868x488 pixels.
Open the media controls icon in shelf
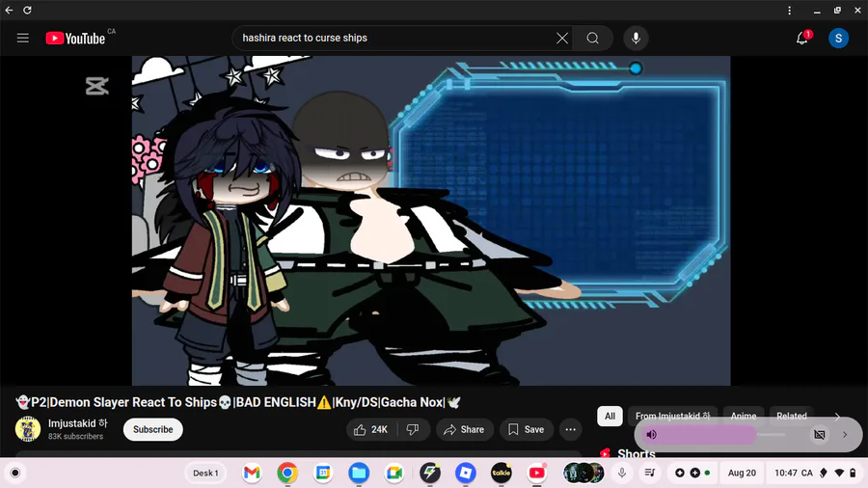650,474
